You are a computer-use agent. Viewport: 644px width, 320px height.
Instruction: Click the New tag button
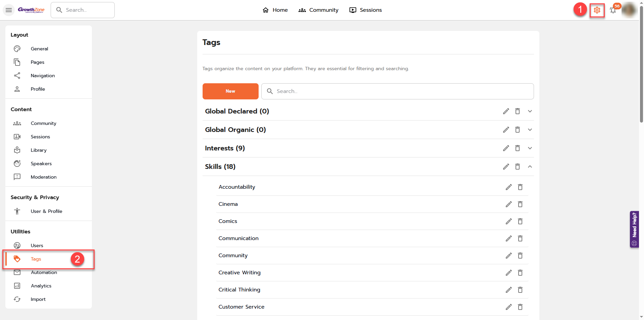[230, 91]
